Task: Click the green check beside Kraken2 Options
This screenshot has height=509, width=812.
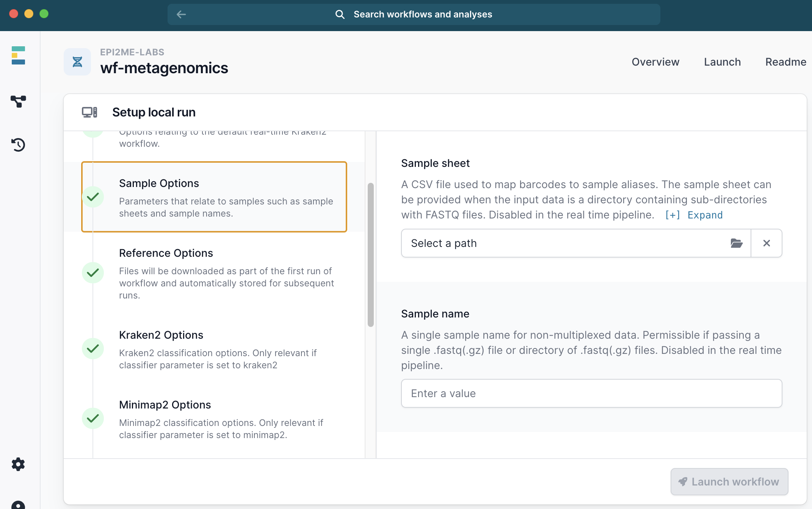Action: (93, 348)
